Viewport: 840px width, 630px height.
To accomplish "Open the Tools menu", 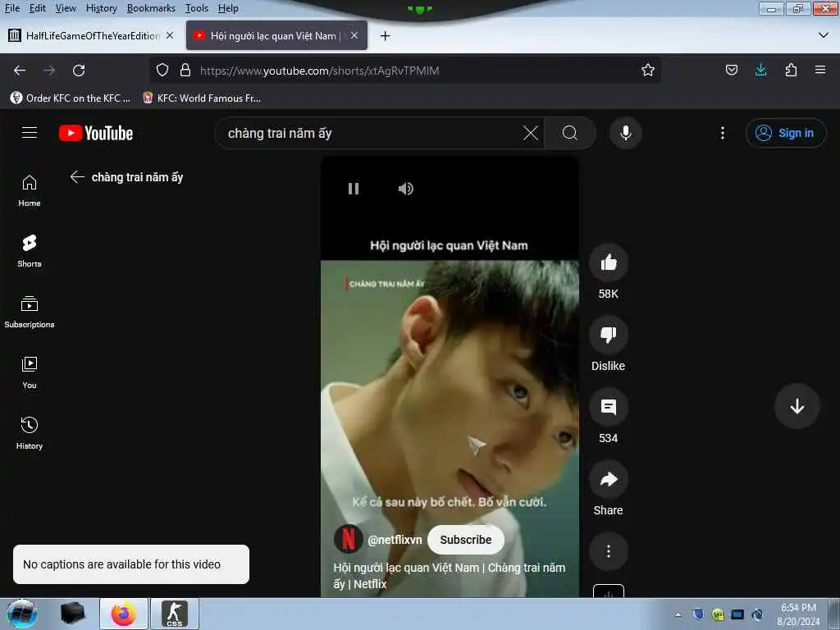I will click(197, 8).
